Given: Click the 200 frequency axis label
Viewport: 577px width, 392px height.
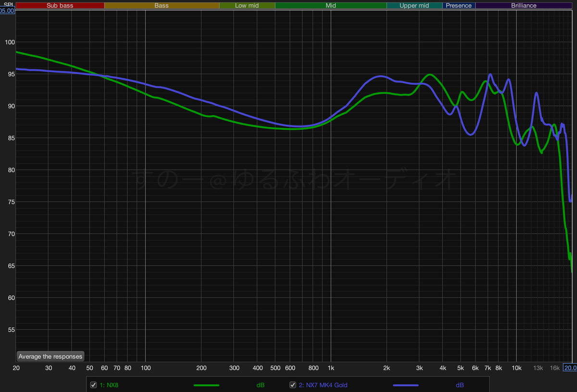Looking at the screenshot, I should pyautogui.click(x=201, y=368).
